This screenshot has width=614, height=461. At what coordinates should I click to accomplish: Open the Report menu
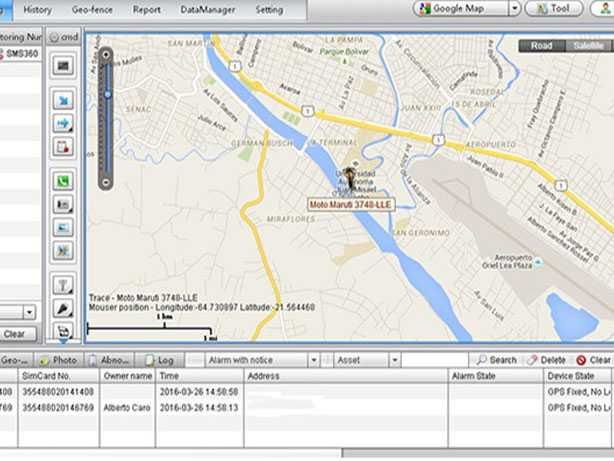click(146, 10)
